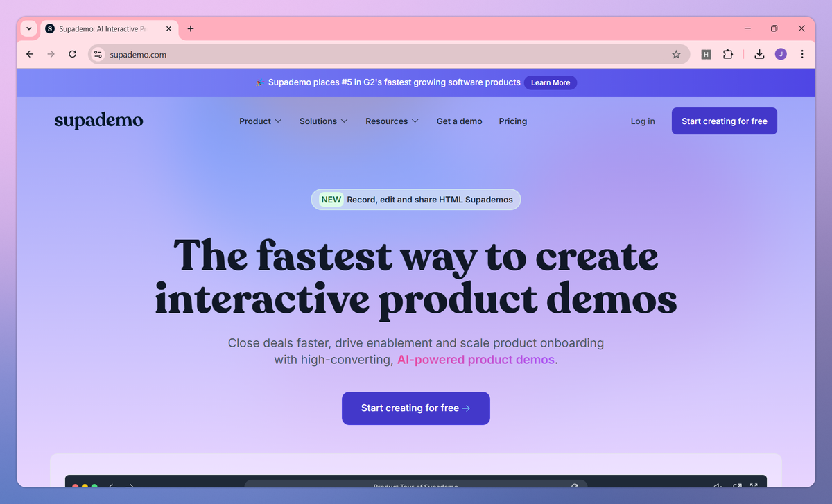Viewport: 832px width, 504px height.
Task: Click Learn More in the announcement banner
Action: pos(551,82)
